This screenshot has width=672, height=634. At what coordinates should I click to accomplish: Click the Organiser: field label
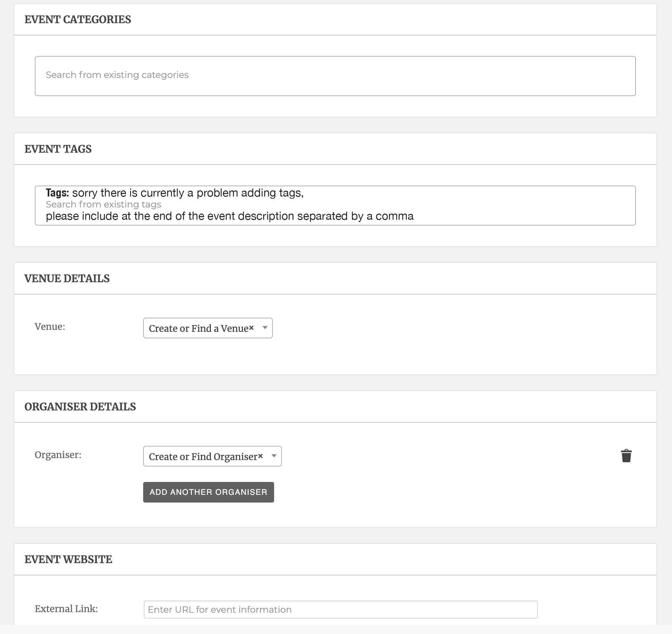coord(58,455)
